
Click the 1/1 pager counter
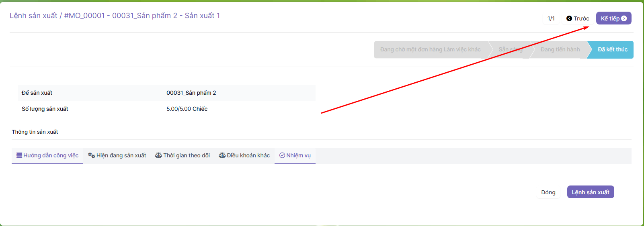click(x=551, y=18)
